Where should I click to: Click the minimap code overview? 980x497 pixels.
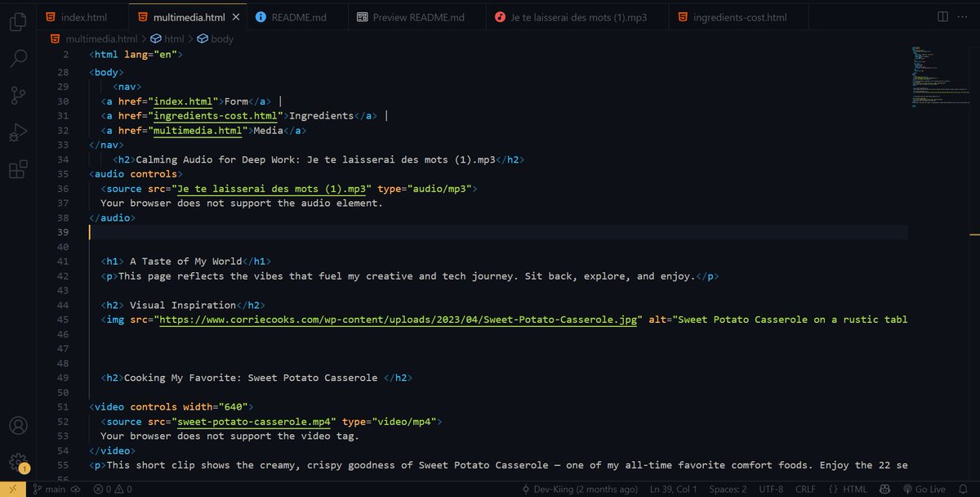(939, 78)
